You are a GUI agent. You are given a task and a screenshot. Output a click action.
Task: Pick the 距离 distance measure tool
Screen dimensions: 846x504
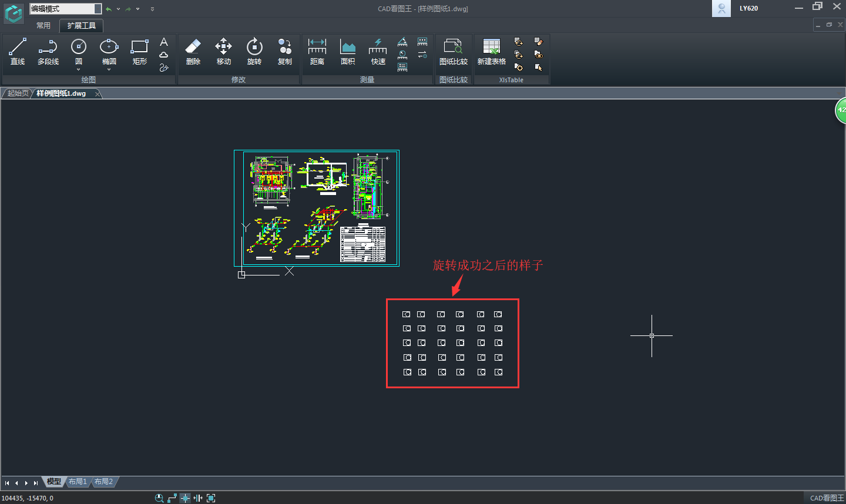tap(317, 51)
